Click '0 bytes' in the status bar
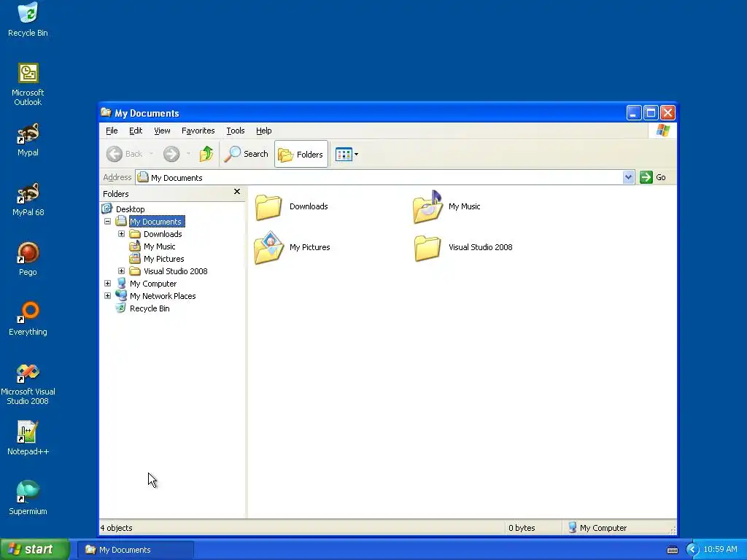The height and width of the screenshot is (560, 747). click(522, 528)
